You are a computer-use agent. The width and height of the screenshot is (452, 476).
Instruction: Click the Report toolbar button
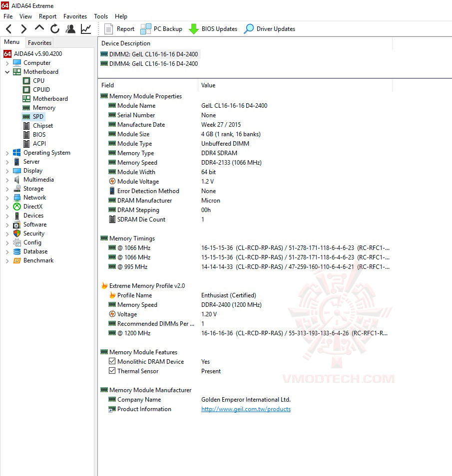[119, 29]
